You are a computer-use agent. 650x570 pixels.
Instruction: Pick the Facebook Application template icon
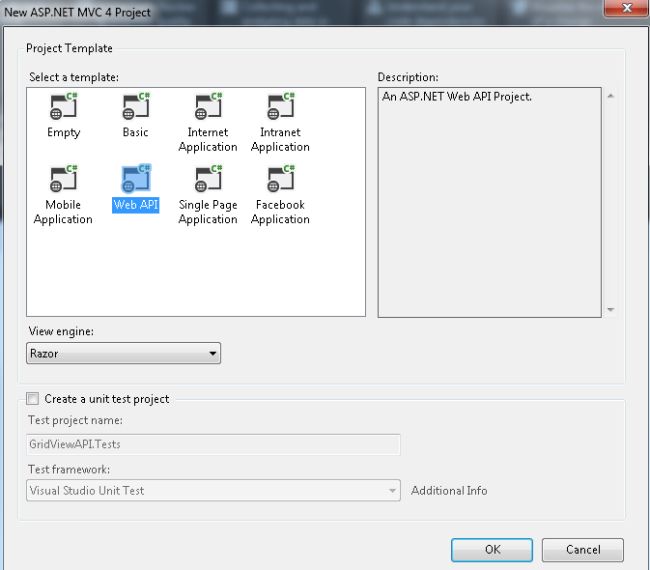coord(281,179)
